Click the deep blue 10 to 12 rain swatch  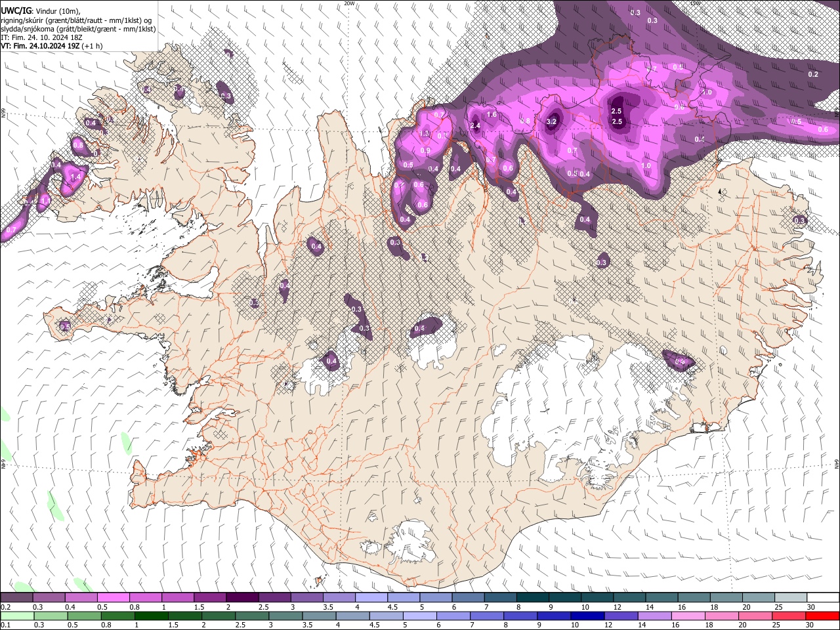tap(588, 616)
